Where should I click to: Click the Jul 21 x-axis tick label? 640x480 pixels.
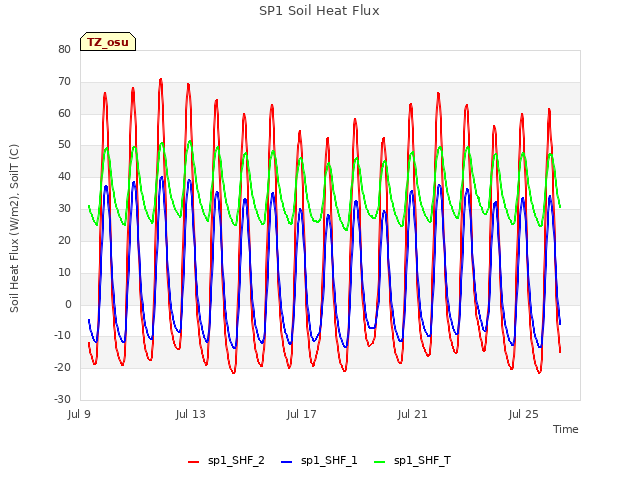pos(412,414)
